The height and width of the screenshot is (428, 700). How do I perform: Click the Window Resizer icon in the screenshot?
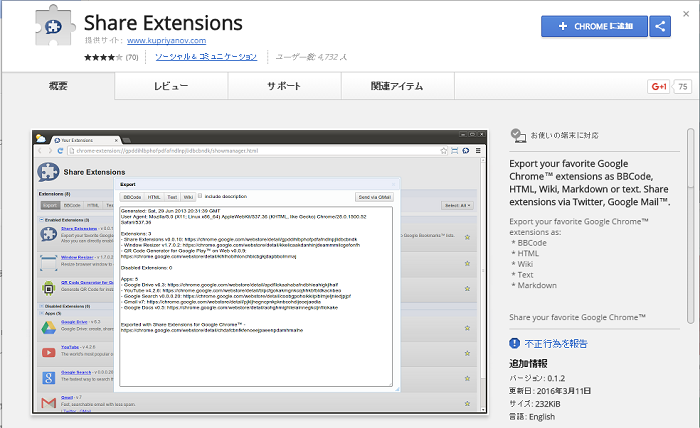tap(49, 263)
